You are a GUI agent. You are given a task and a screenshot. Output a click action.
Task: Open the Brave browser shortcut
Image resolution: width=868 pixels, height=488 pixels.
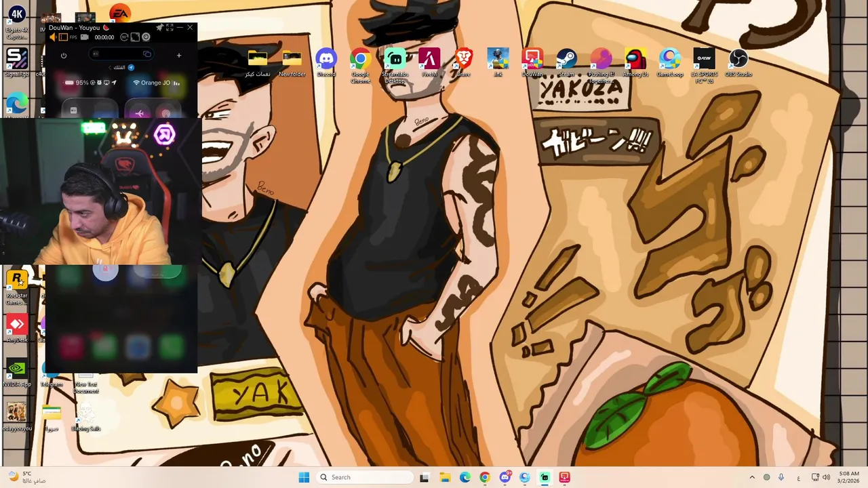pyautogui.click(x=464, y=63)
